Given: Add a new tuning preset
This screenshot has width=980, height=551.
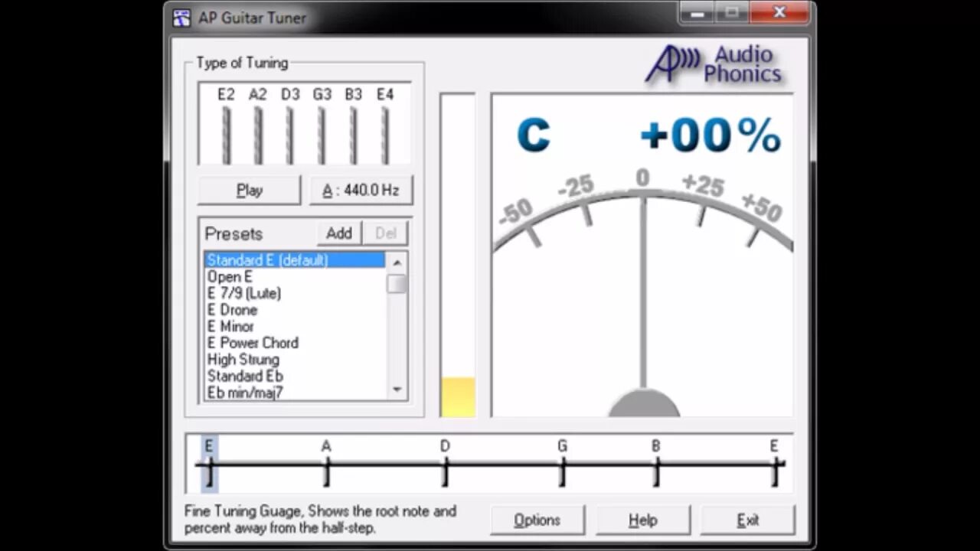Looking at the screenshot, I should coord(339,233).
